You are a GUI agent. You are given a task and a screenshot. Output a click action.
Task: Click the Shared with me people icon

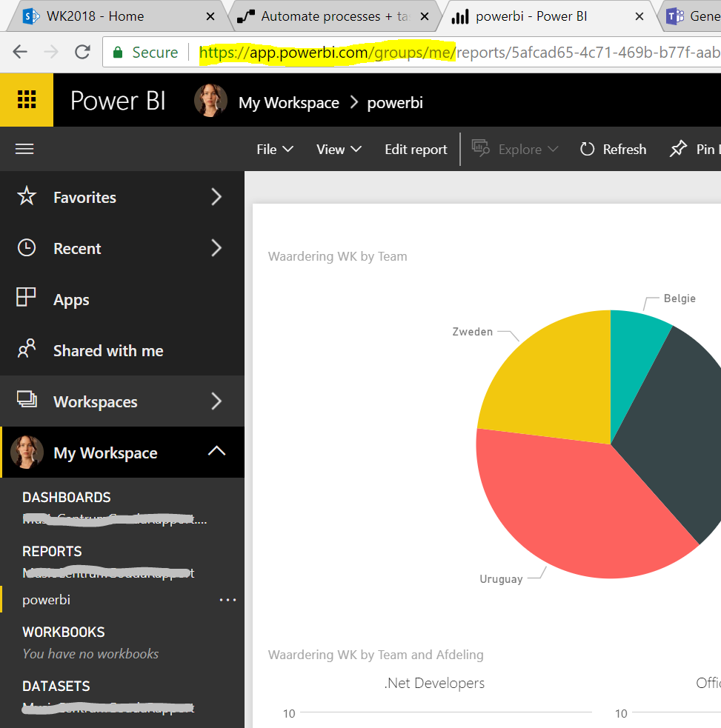tap(27, 348)
